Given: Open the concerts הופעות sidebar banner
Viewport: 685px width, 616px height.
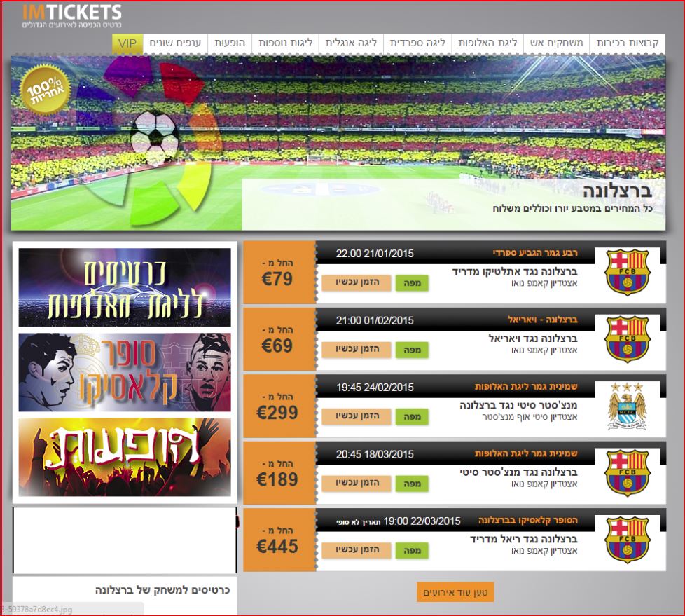Looking at the screenshot, I should pyautogui.click(x=125, y=457).
